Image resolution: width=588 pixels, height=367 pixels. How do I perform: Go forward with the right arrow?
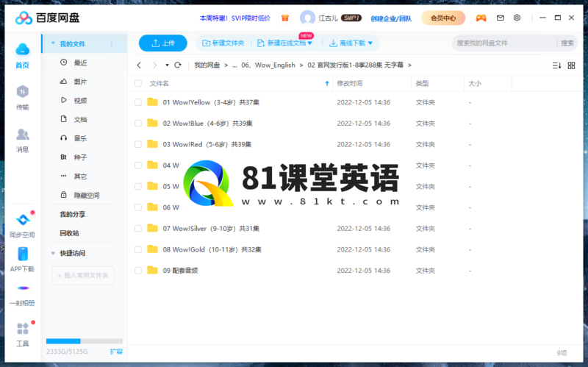pos(155,65)
